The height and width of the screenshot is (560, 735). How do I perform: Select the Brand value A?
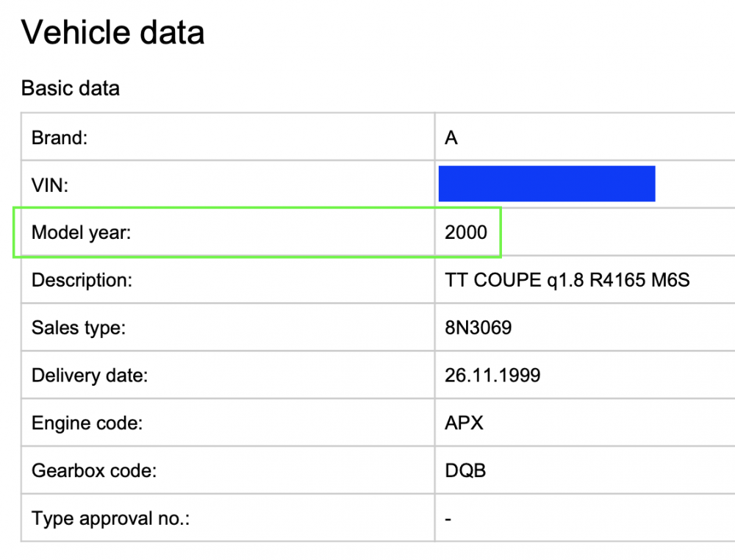[x=451, y=137]
